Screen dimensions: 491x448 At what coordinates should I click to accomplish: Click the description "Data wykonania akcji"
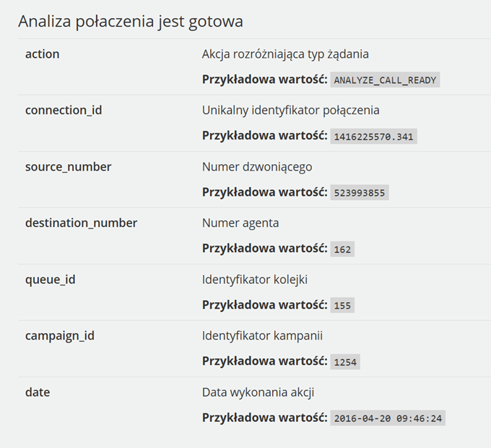[258, 392]
